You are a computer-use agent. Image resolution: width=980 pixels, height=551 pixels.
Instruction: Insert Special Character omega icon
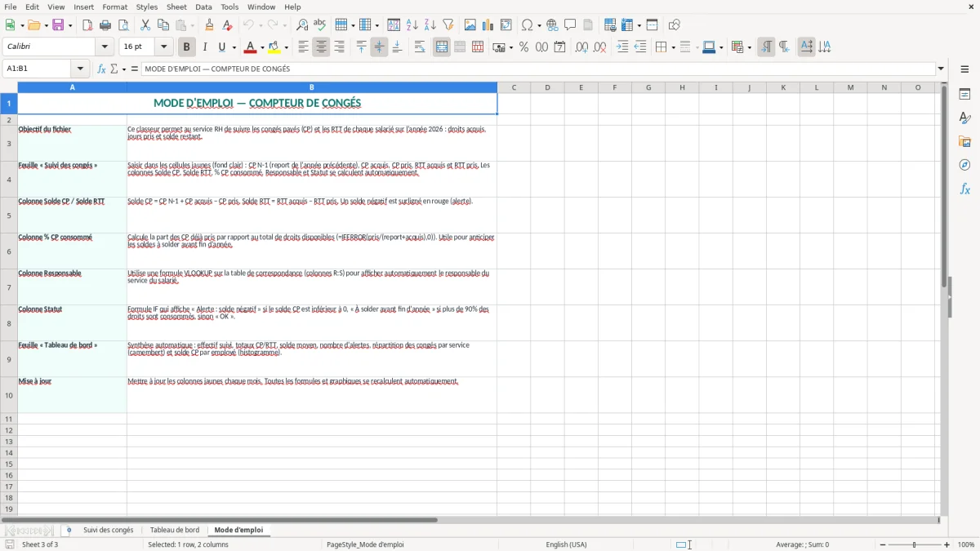(527, 25)
